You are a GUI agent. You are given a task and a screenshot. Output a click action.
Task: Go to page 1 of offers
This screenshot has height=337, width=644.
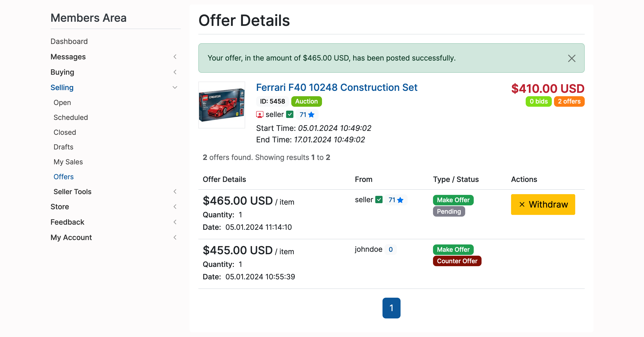coord(391,308)
